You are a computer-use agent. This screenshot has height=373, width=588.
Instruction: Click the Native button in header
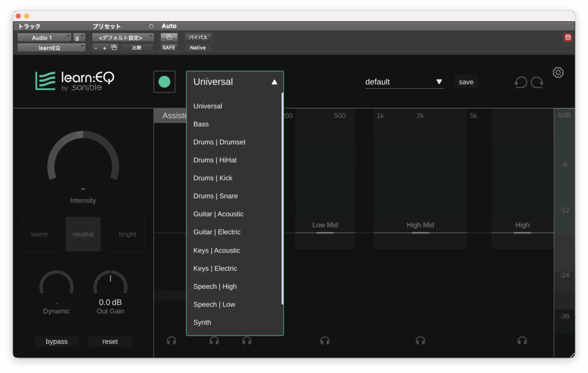(198, 48)
